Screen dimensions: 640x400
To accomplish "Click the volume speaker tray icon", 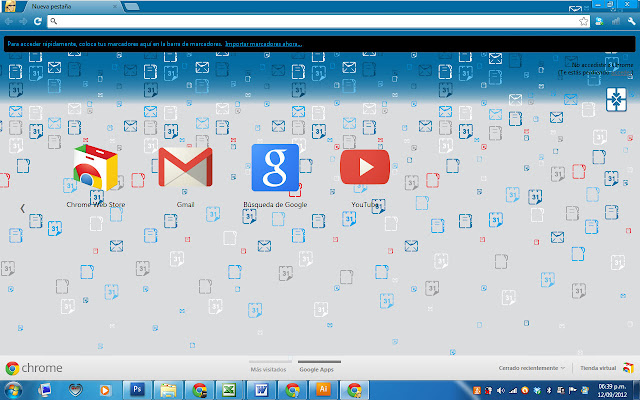I will 501,391.
